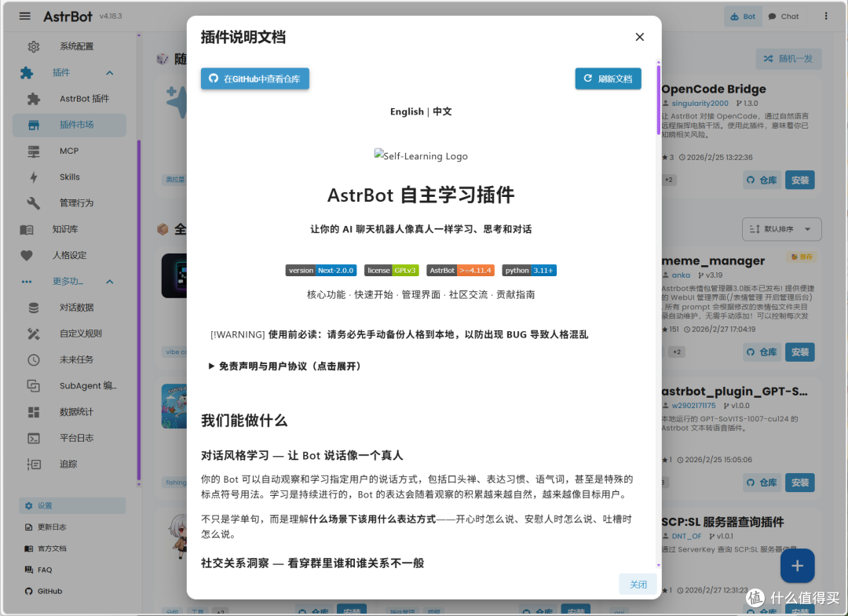Click the 追踪 list icon
Image resolution: width=848 pixels, height=616 pixels.
(34, 464)
